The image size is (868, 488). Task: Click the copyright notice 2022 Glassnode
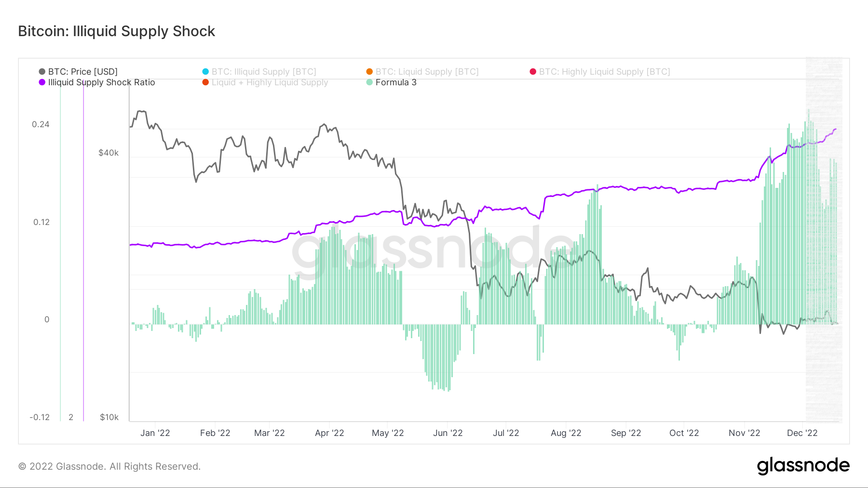click(109, 466)
